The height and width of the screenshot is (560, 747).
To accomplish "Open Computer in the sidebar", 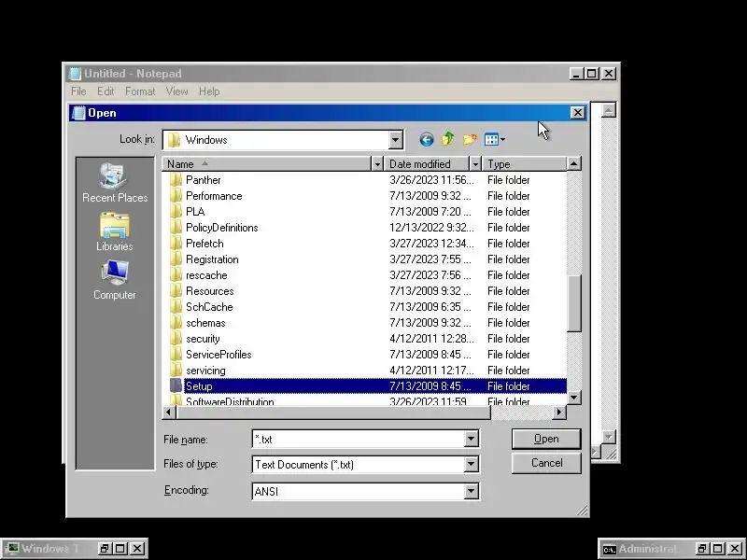I will (x=114, y=280).
